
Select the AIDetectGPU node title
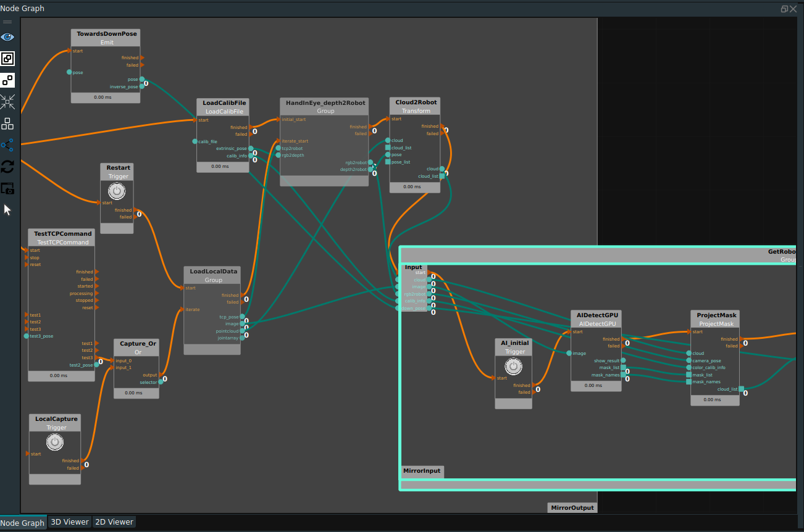[597, 315]
